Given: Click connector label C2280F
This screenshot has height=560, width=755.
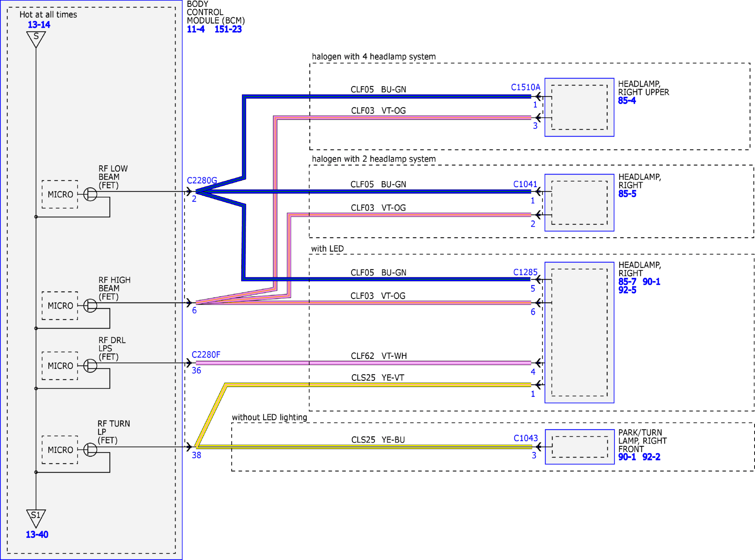Looking at the screenshot, I should (x=206, y=355).
